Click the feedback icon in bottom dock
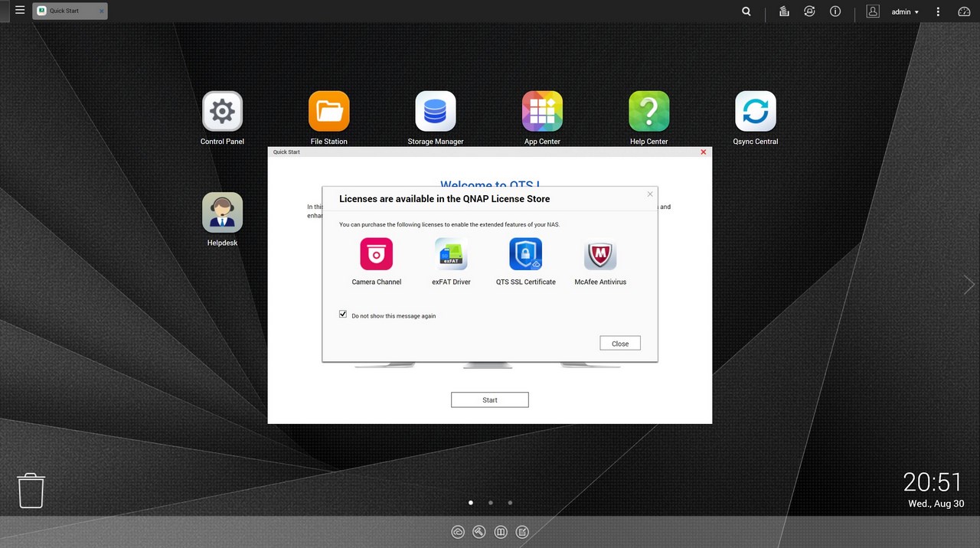Screen dimensions: 980x548 coord(522,531)
